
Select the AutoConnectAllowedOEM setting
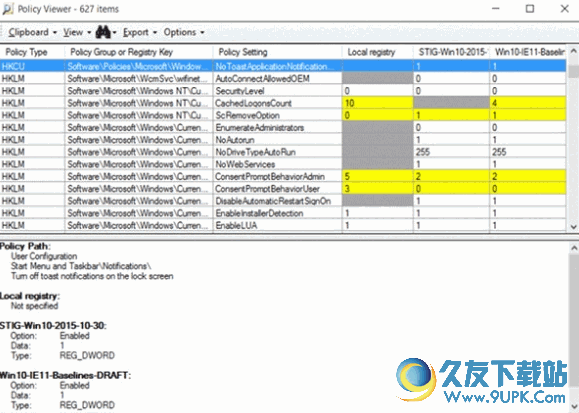click(263, 79)
